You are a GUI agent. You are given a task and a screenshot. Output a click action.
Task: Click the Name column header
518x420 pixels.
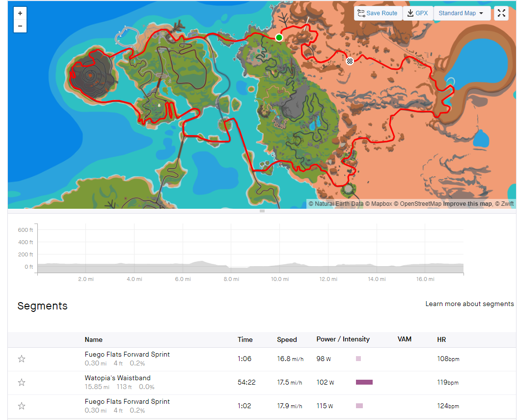(x=93, y=340)
